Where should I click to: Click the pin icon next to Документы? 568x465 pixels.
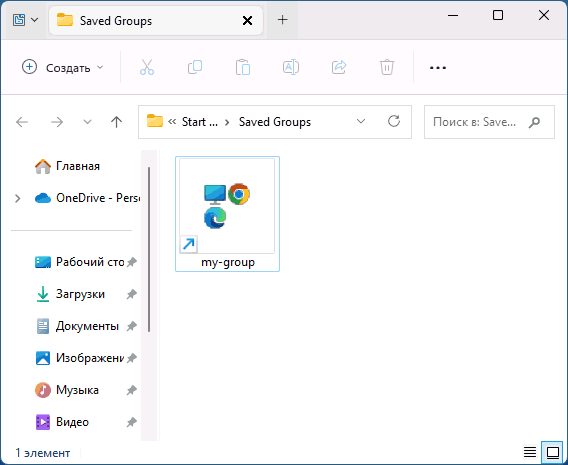click(x=131, y=326)
